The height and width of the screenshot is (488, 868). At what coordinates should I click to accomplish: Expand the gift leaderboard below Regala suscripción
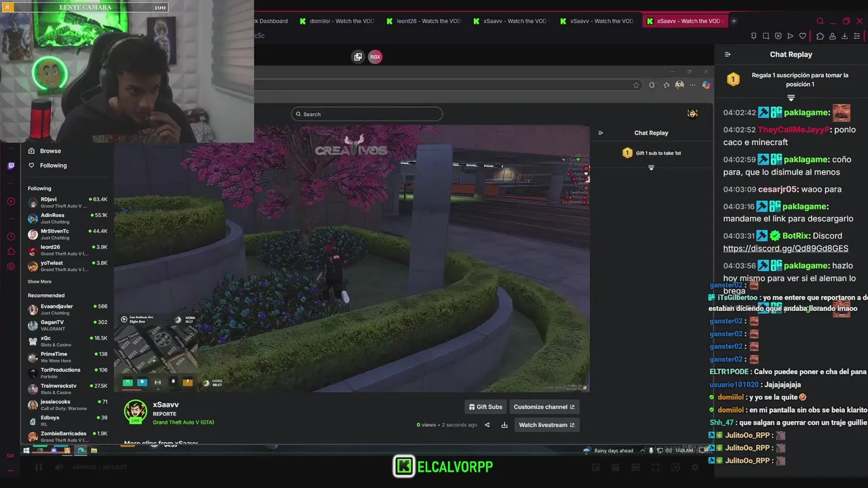click(x=791, y=98)
